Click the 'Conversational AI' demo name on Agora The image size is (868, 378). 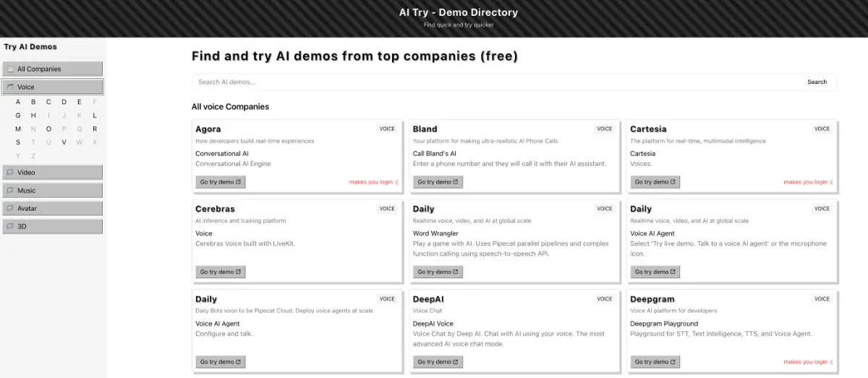click(x=222, y=154)
